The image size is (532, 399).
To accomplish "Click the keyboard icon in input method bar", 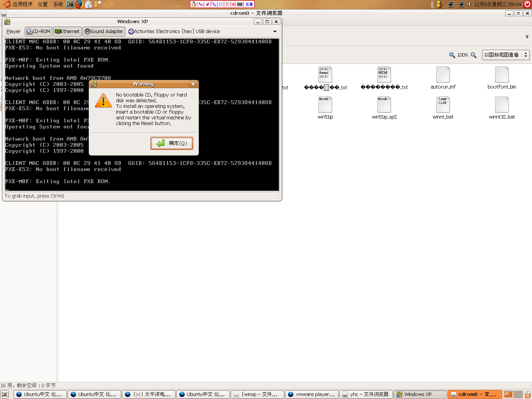I will tap(240, 4).
